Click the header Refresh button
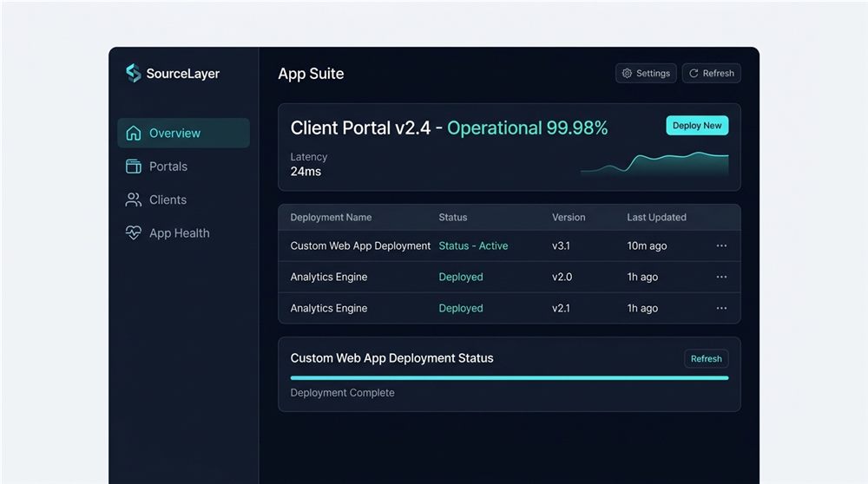 point(712,73)
